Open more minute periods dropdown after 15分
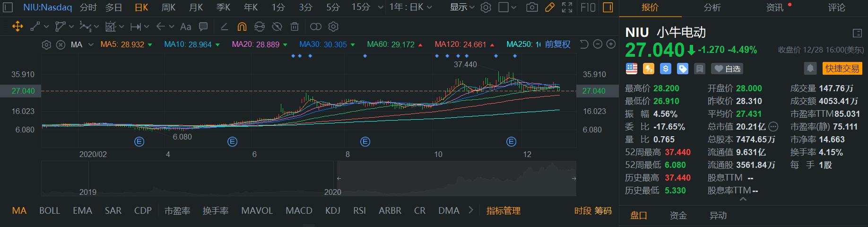 381,8
